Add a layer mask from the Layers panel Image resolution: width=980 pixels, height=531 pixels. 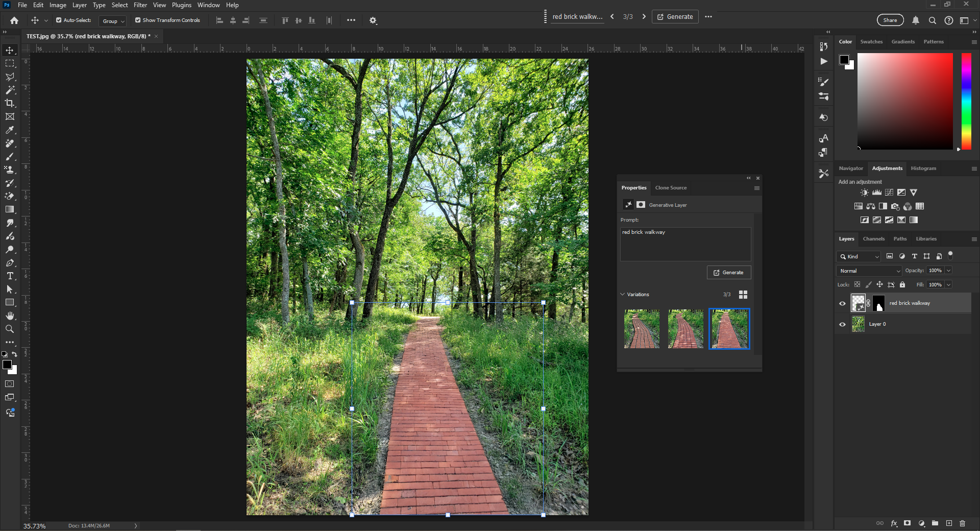coord(907,523)
